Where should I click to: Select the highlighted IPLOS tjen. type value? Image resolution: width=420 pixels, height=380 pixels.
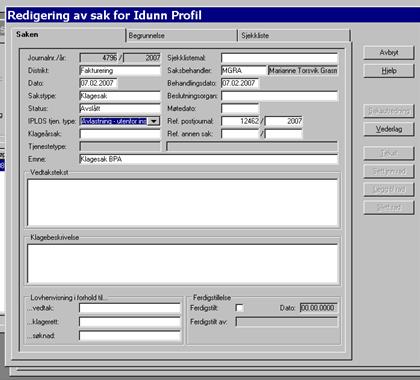(x=114, y=121)
